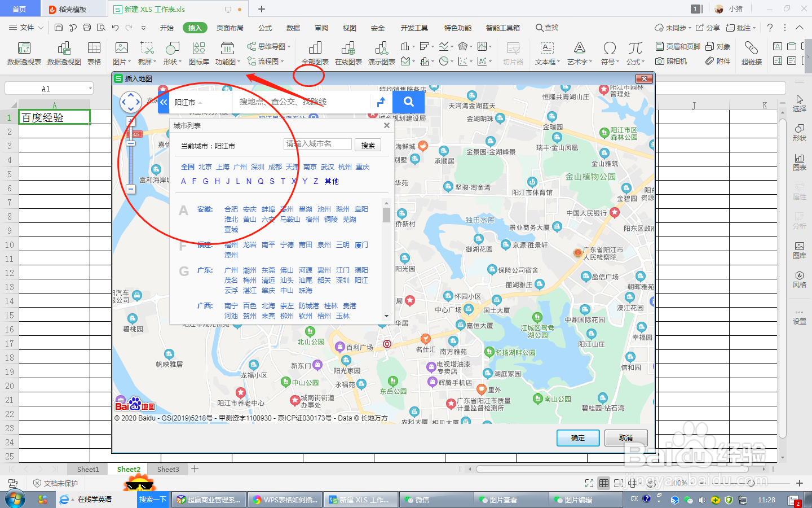Select cell A1 containing 百度经验
This screenshot has height=508, width=812.
(x=55, y=117)
